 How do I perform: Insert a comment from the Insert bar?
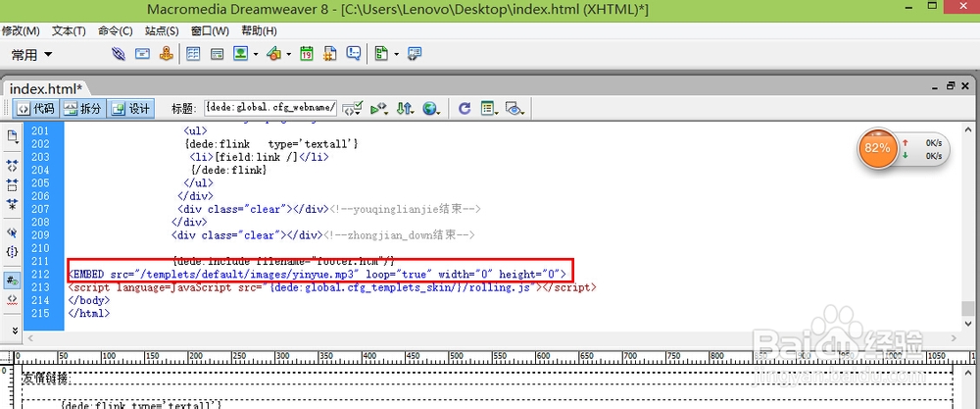coord(354,54)
